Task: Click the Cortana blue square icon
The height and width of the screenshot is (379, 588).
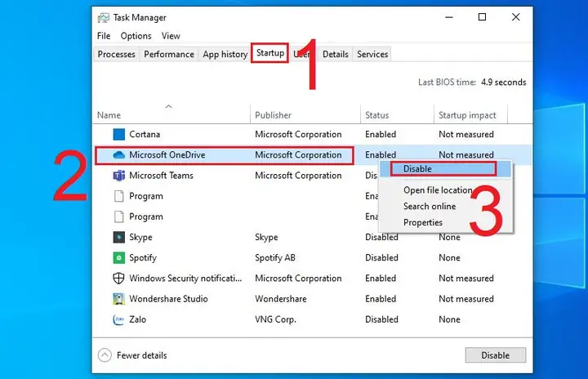Action: pos(119,134)
